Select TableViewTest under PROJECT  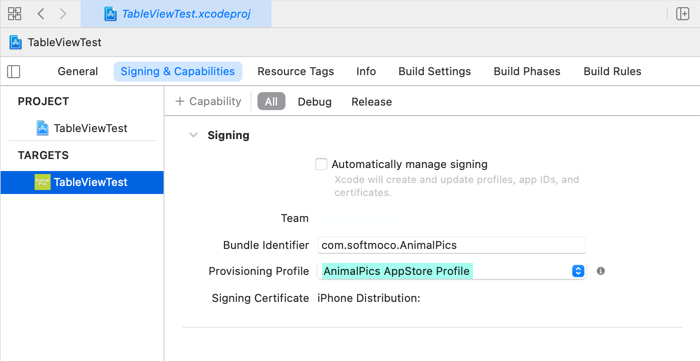click(82, 128)
